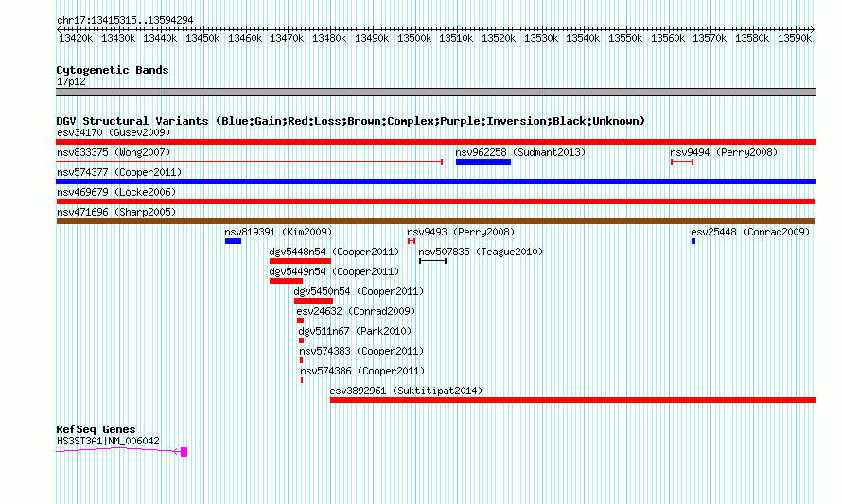Open the esv25448 (Conrad2009) label
The height and width of the screenshot is (504, 842).
[x=750, y=232]
